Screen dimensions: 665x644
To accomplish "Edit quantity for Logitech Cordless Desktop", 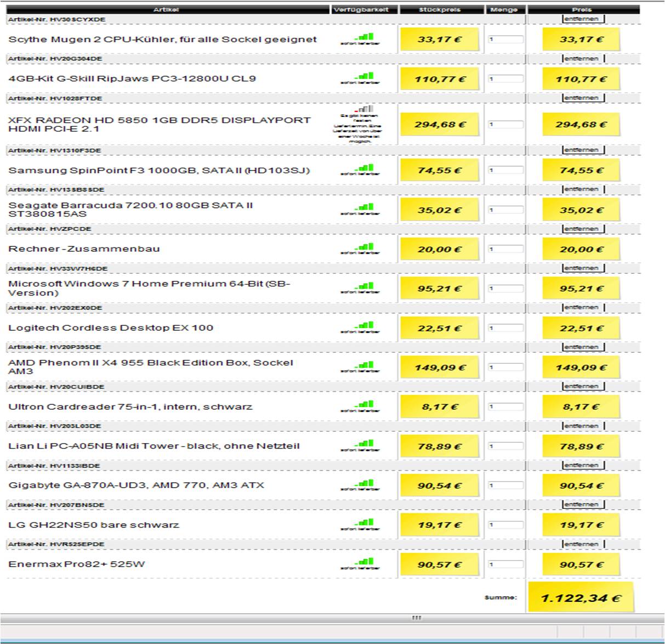I will pos(505,328).
